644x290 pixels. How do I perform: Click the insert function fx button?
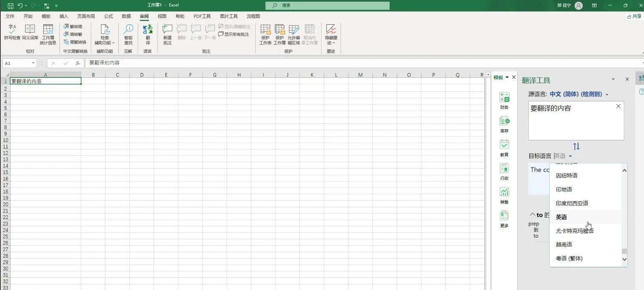(x=78, y=63)
